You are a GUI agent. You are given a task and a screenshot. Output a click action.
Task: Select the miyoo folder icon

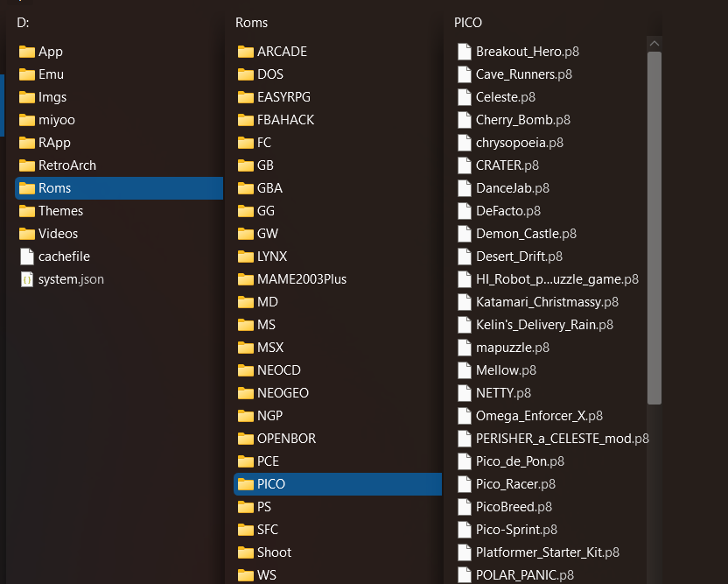coord(27,120)
